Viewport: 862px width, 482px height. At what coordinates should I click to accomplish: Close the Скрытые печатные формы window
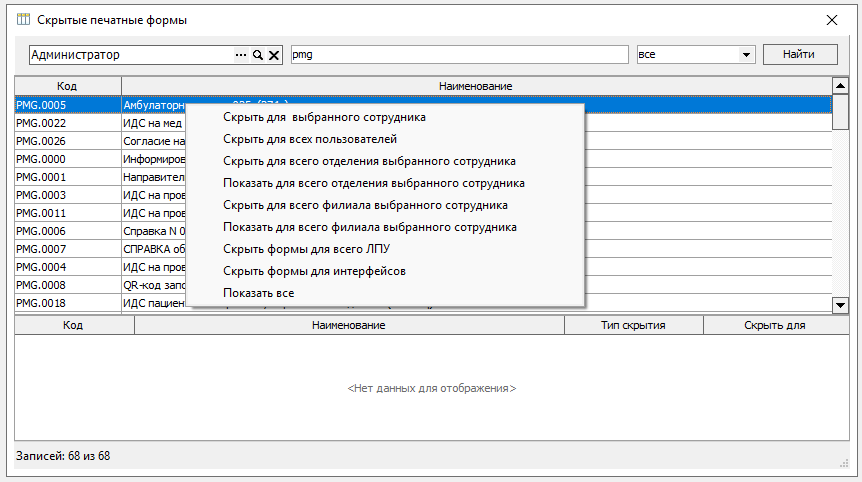[832, 20]
